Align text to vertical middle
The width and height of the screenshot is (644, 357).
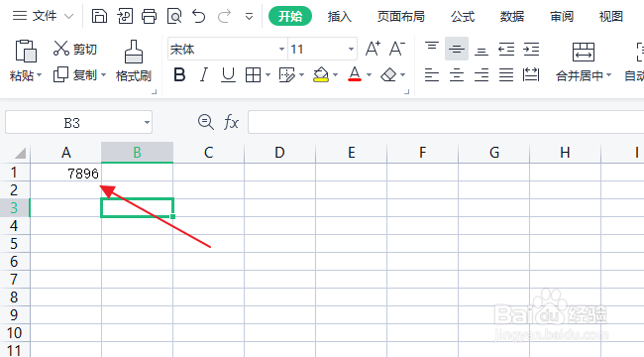pyautogui.click(x=457, y=50)
